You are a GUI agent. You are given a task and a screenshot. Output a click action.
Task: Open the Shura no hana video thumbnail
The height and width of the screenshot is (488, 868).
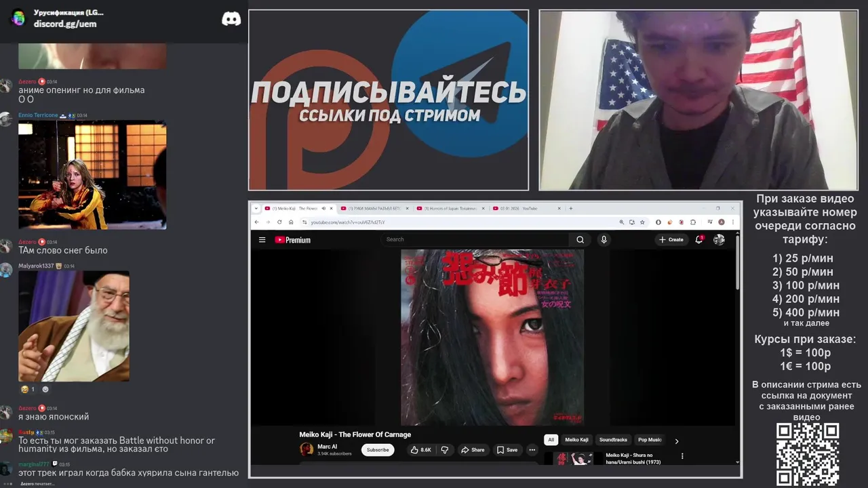(574, 459)
